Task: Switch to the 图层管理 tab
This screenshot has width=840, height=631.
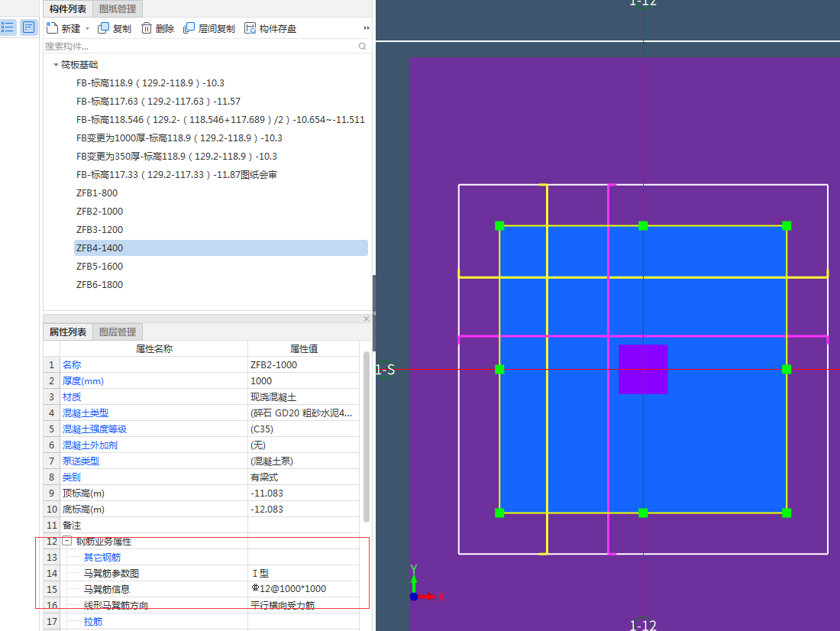Action: 118,332
